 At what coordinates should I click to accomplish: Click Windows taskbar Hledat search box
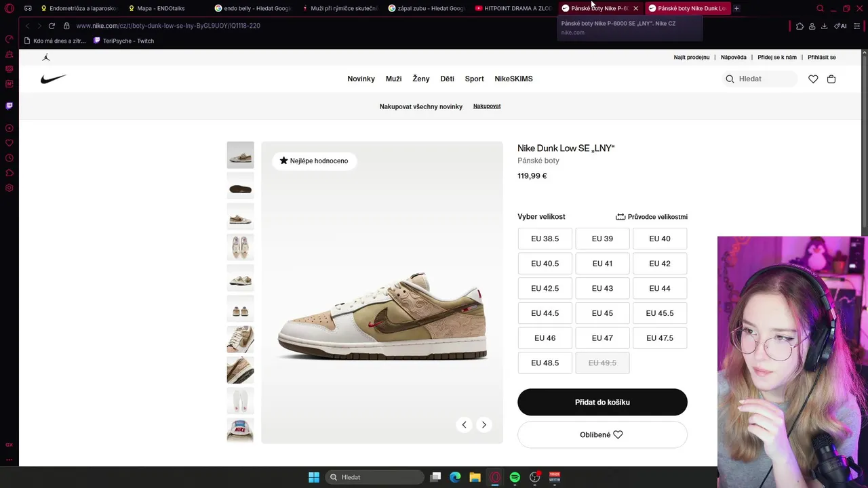(374, 477)
